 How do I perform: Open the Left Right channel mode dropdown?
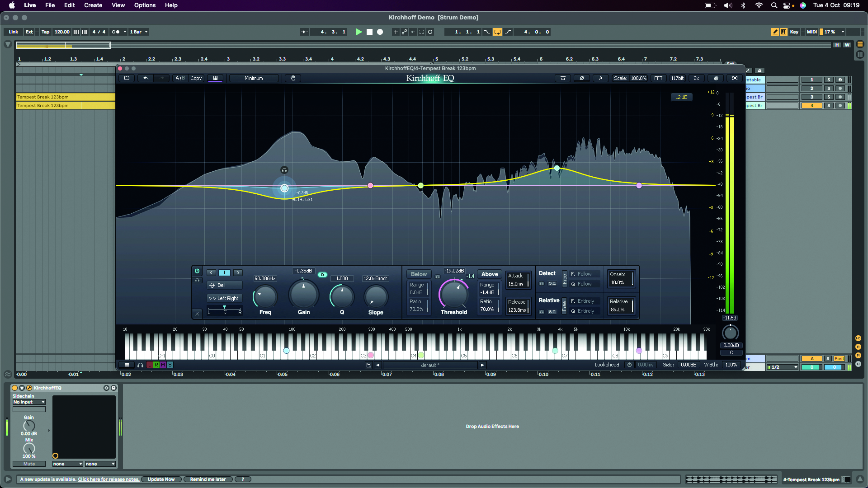point(224,298)
